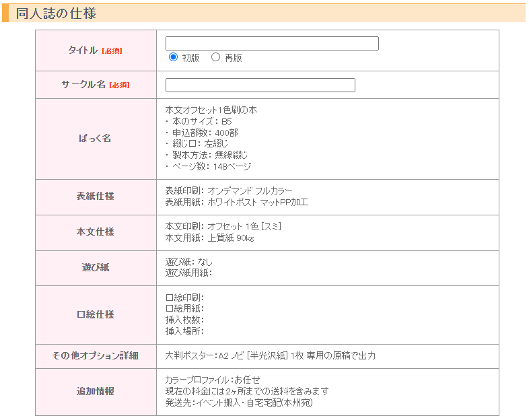
Task: Click the ぱっく名 row label
Action: (x=95, y=138)
